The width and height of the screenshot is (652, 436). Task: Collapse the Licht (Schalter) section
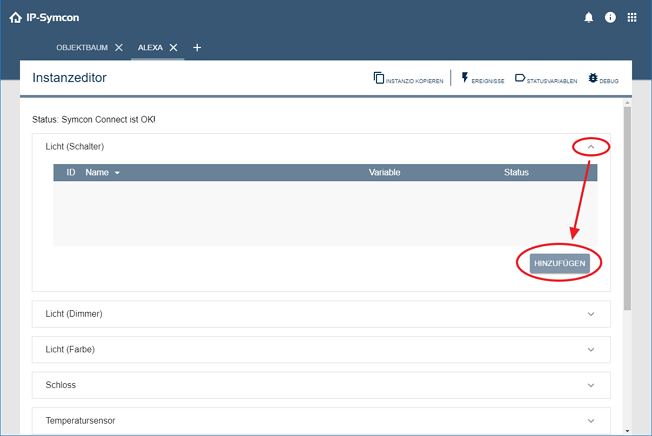tap(591, 147)
